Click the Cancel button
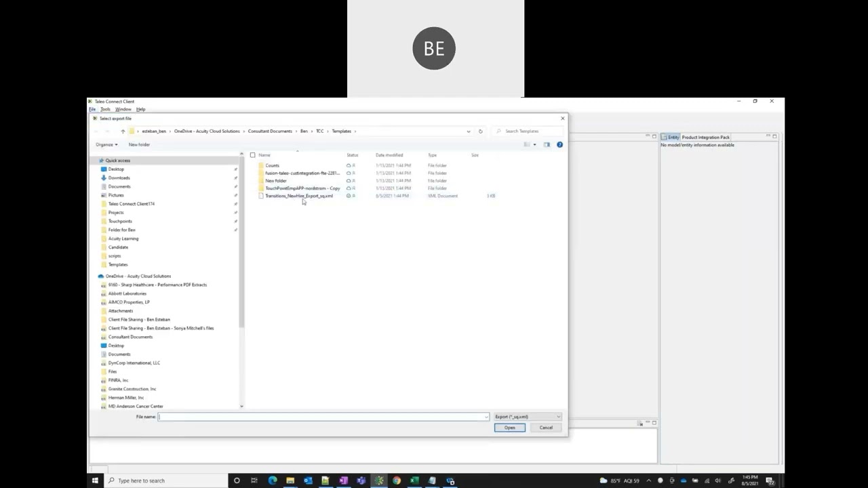This screenshot has width=868, height=488. point(546,428)
